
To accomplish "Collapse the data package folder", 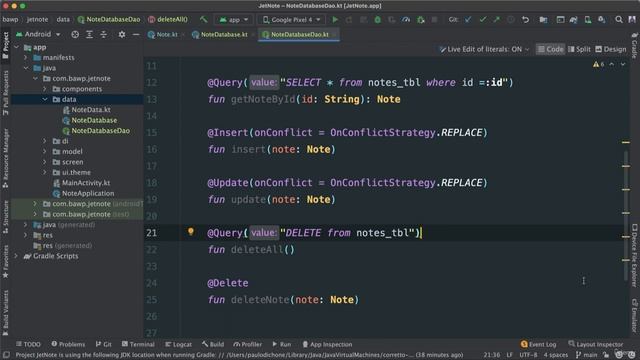I will tap(45, 99).
